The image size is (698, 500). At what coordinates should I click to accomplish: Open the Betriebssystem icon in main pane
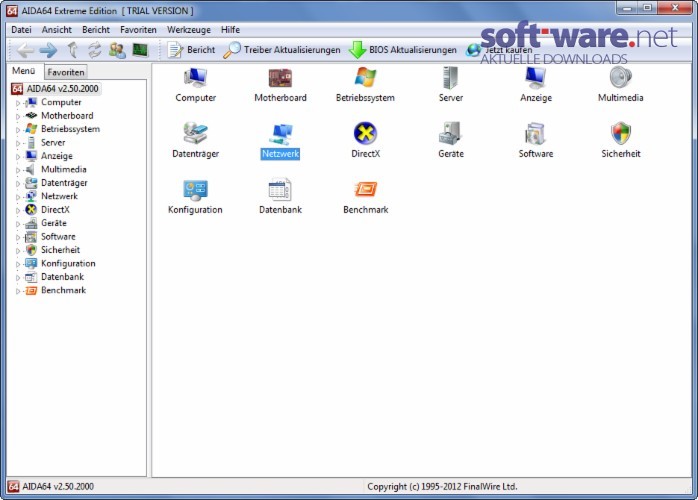pyautogui.click(x=365, y=78)
